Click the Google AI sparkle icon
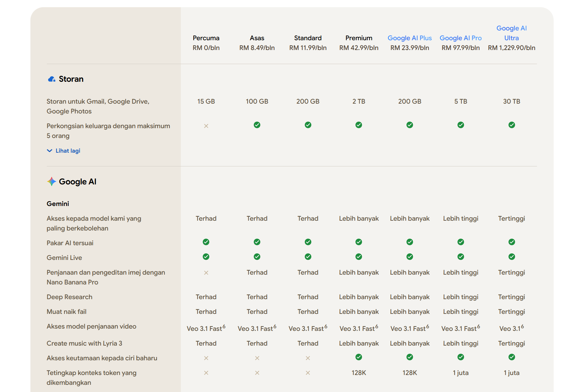This screenshot has width=587, height=392. coord(52,181)
